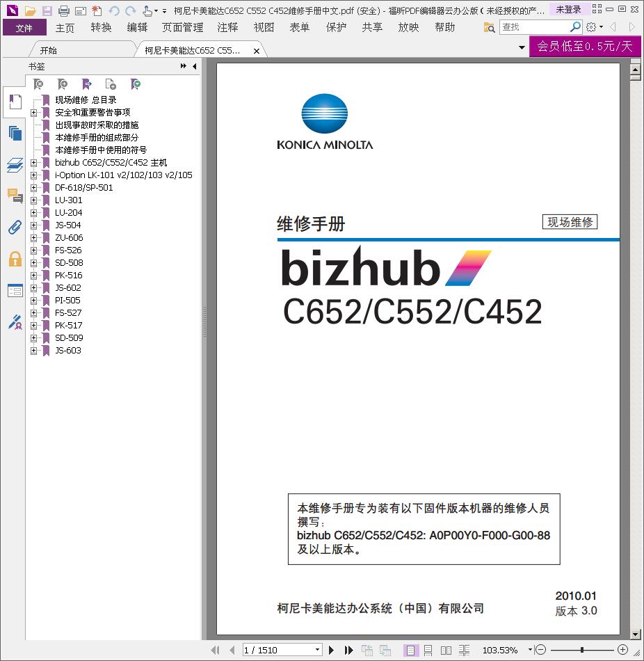Jump to the last page arrow
The width and height of the screenshot is (644, 661).
349,650
